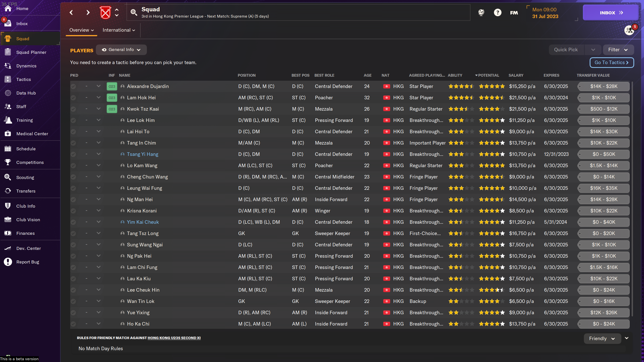Viewport: 644px width, 362px height.
Task: Open the Competitions trophy icon
Action: click(x=8, y=162)
